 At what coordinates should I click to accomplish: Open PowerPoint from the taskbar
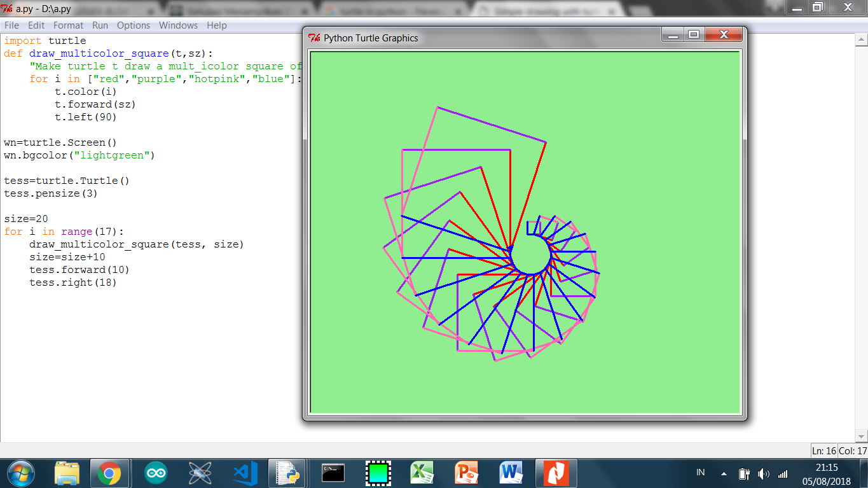(467, 472)
